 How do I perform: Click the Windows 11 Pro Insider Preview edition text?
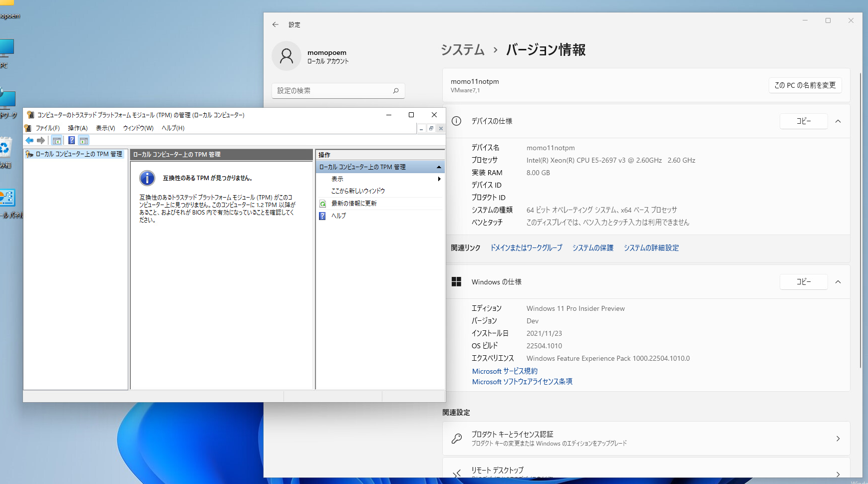point(576,308)
